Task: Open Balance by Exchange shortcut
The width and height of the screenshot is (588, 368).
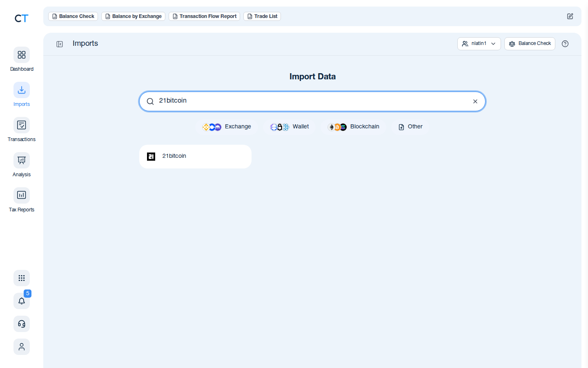Action: [133, 16]
